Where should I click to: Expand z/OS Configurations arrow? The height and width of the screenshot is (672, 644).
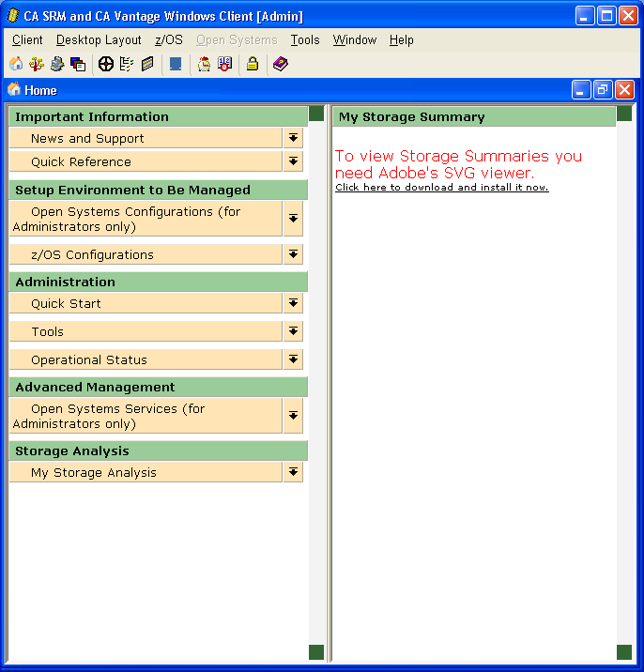point(293,254)
